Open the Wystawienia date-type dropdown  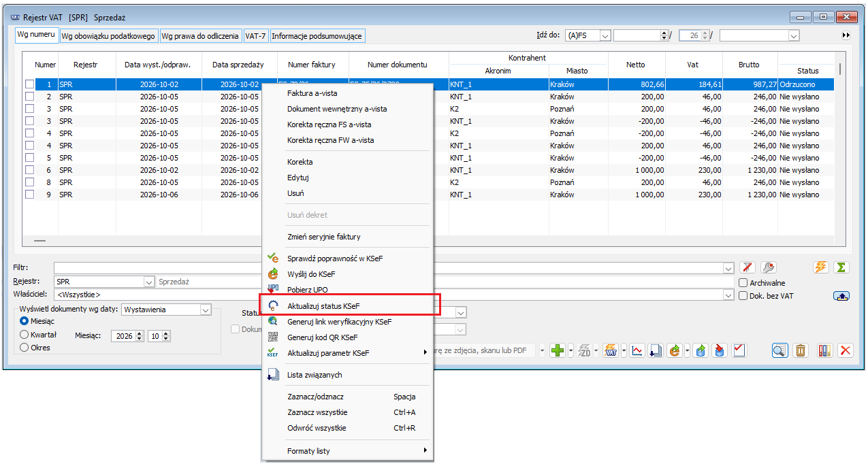[206, 310]
